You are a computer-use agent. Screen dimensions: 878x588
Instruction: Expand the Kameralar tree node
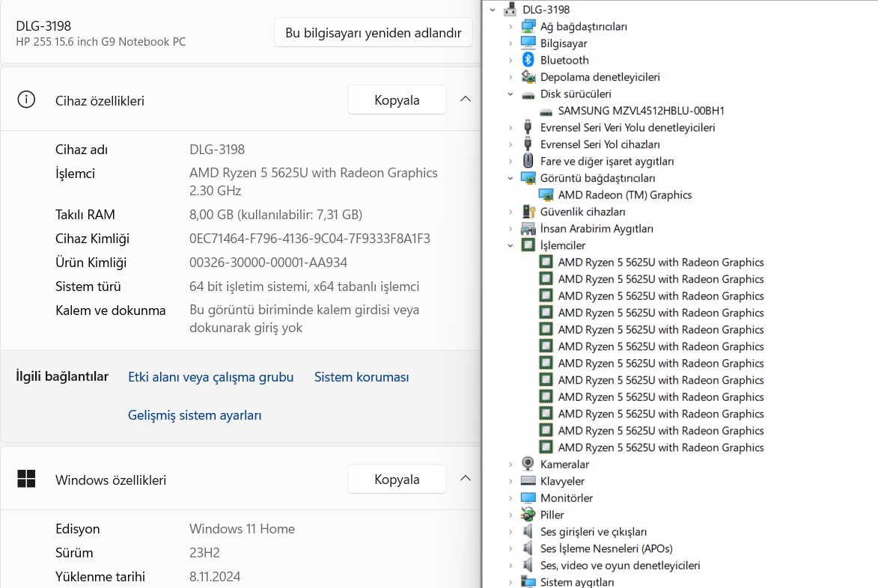(510, 464)
